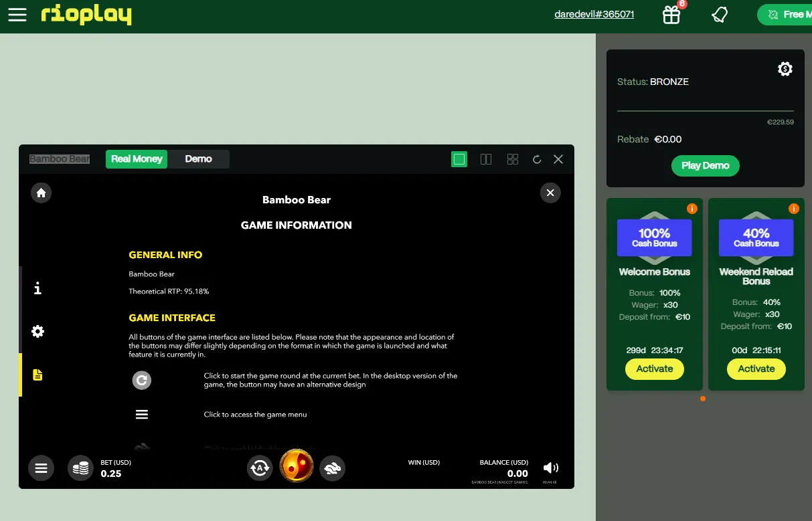Click the GAME INFORMATION heading

(x=297, y=225)
